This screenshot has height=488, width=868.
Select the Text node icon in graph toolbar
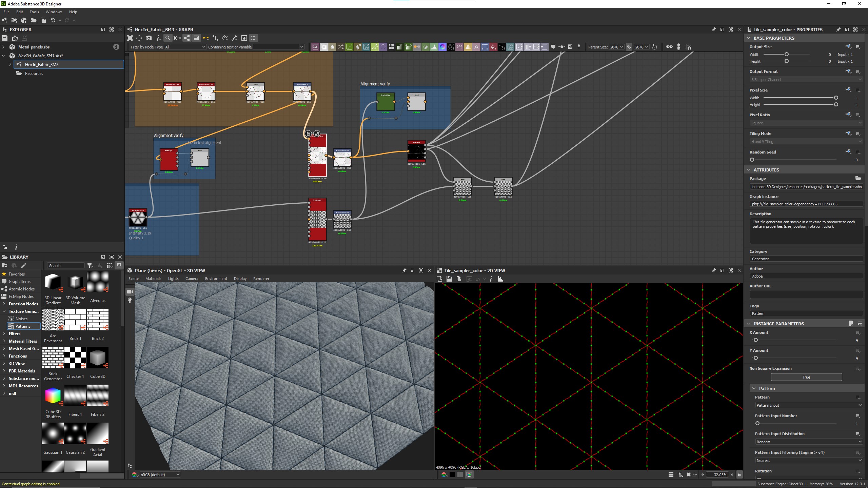[476, 47]
